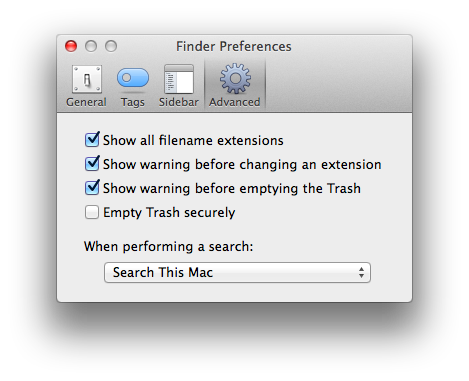
Task: Disable warning before changing an extension
Action: 92,164
